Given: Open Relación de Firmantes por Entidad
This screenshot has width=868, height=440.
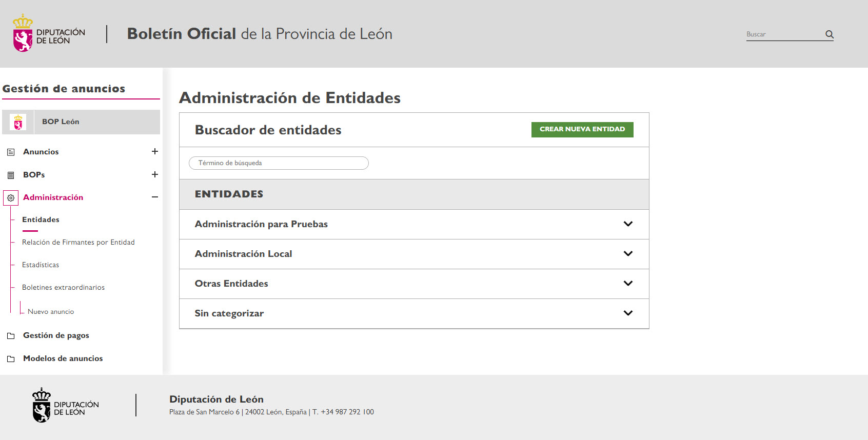Looking at the screenshot, I should point(78,243).
